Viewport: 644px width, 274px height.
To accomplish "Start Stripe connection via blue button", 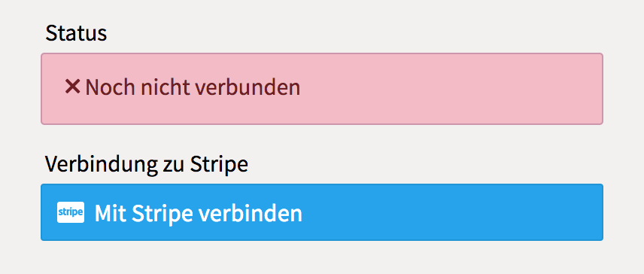I will tap(322, 212).
